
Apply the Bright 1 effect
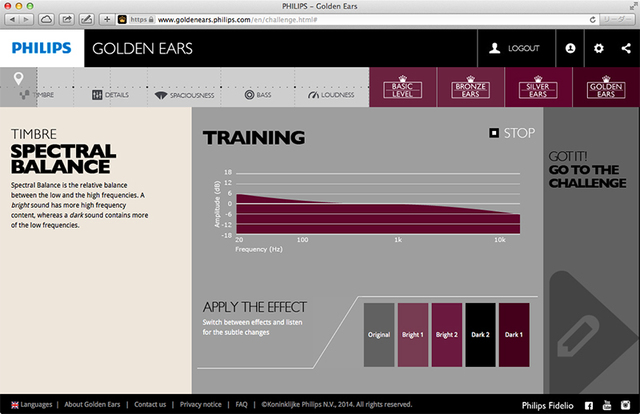(413, 335)
